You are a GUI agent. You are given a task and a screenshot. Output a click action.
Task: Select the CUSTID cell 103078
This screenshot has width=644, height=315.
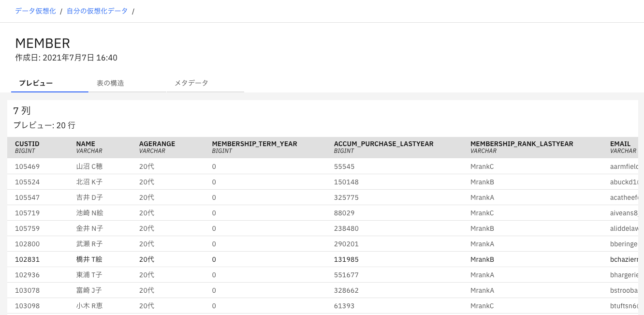pos(28,290)
